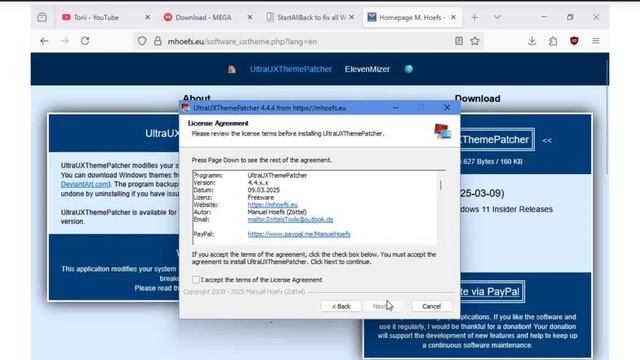Click the home icon in site navigation

231,69
